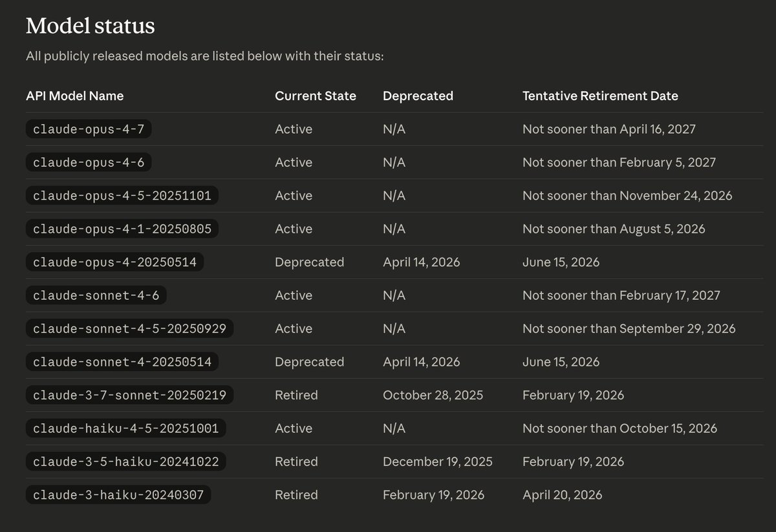
Task: Click "N/A" in the claude-haiku-4-5-20251001 row
Action: [394, 428]
